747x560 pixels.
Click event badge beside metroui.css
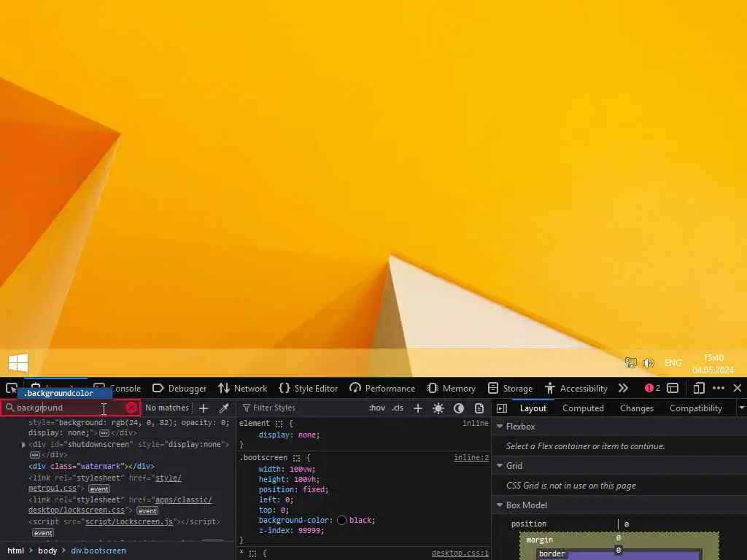pyautogui.click(x=99, y=489)
